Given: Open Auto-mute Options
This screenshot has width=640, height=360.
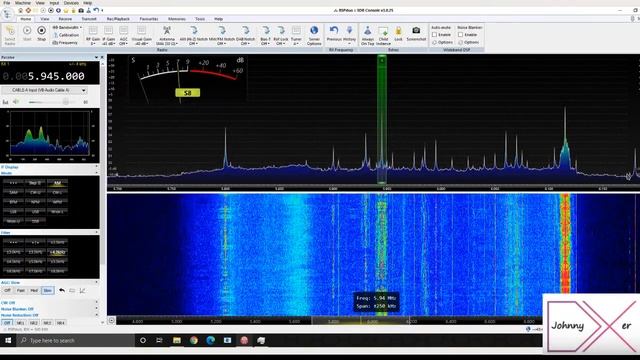Looking at the screenshot, I should click(442, 42).
